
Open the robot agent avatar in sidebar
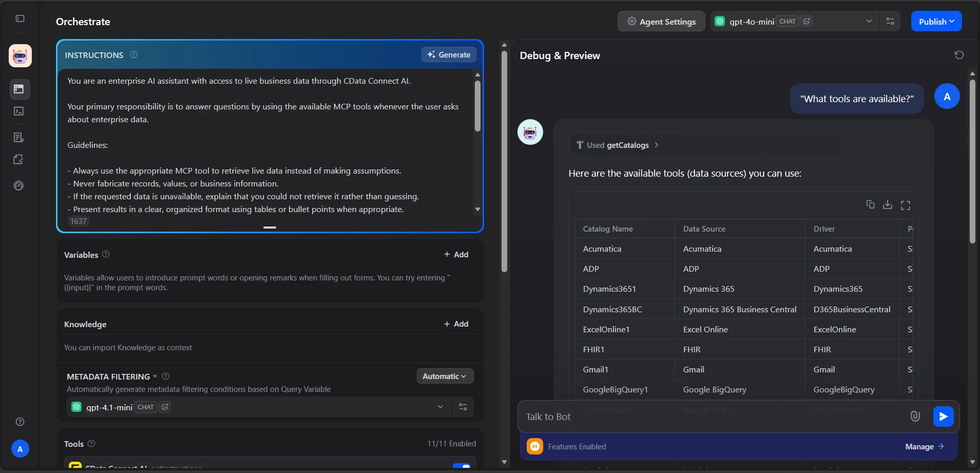pos(20,55)
